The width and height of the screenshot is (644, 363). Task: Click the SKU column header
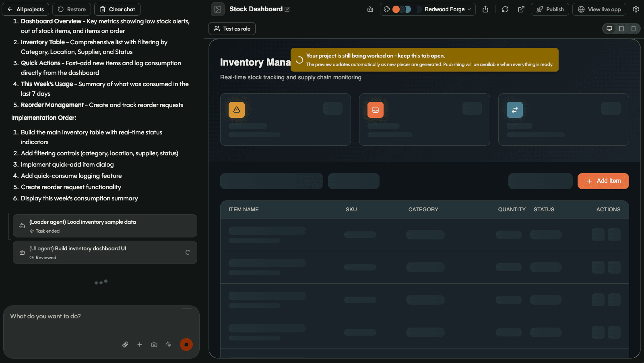(351, 210)
